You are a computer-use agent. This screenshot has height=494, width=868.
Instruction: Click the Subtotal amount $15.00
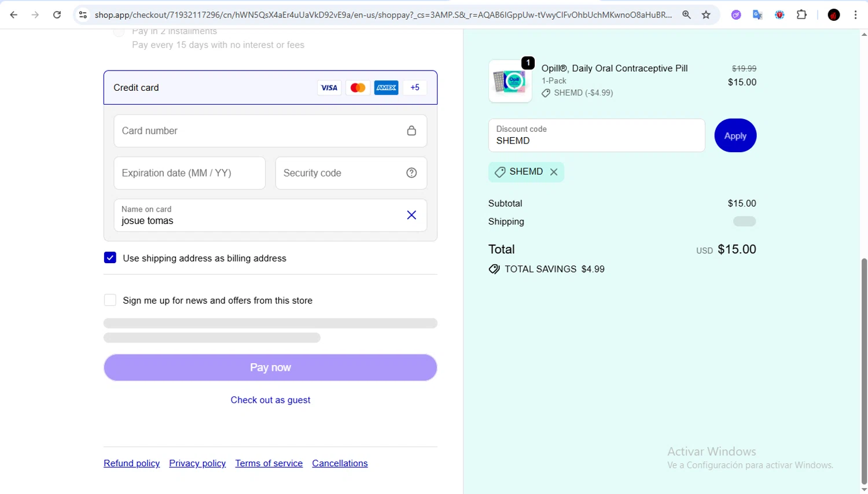742,203
